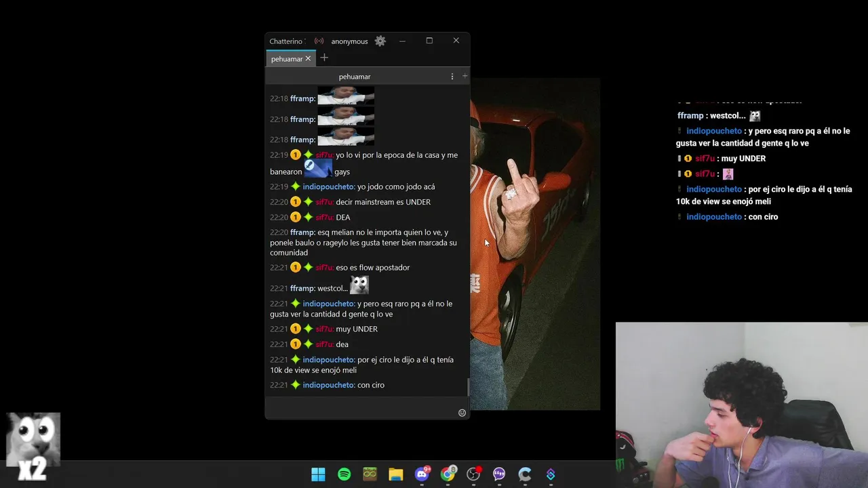Click the first fframp emote image at 22:18
868x488 pixels.
coord(346,95)
